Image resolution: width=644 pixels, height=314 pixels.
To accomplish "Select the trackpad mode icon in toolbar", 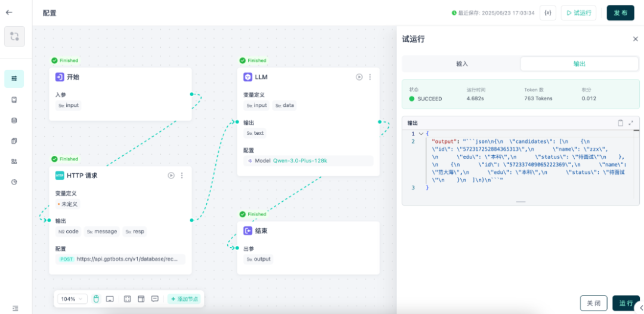I will (x=110, y=299).
